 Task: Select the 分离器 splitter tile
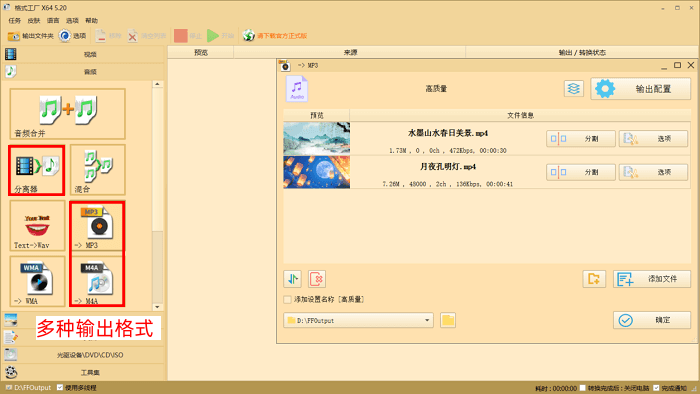pos(37,170)
